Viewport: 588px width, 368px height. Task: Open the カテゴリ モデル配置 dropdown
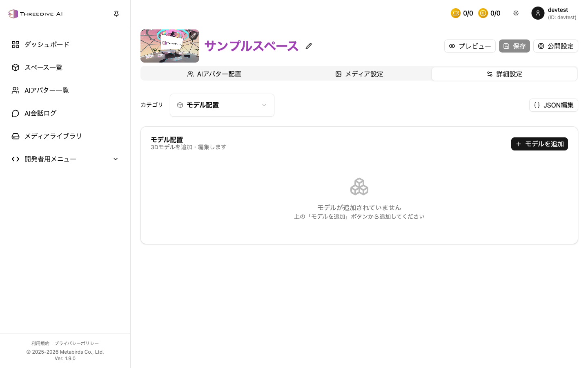click(x=222, y=105)
